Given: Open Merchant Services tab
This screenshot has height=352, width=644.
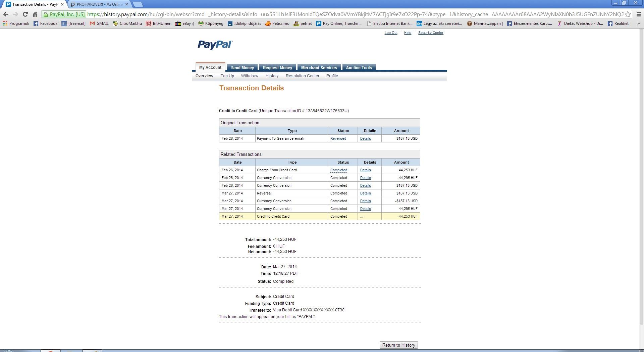Looking at the screenshot, I should coord(319,68).
